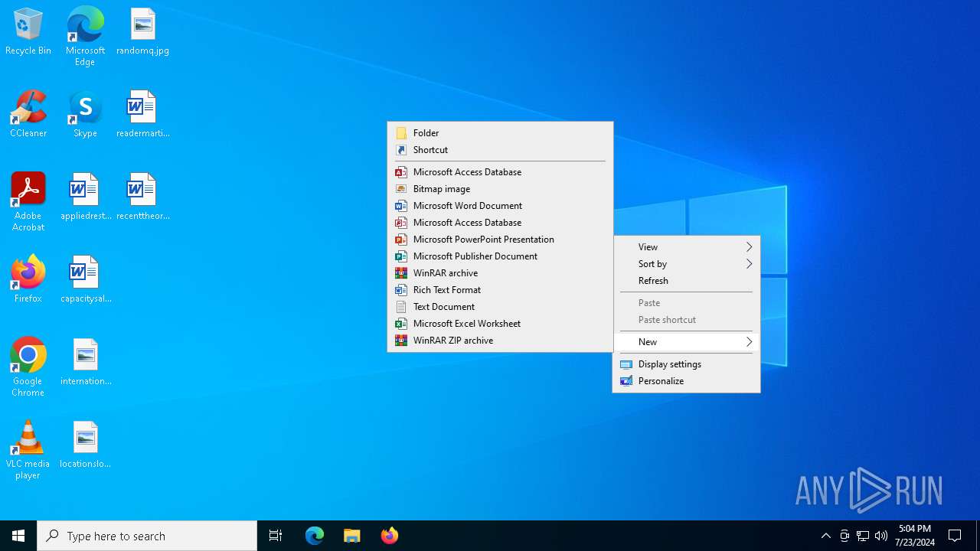Create a new Text Document
Viewport: 980px width, 551px height.
click(x=500, y=307)
